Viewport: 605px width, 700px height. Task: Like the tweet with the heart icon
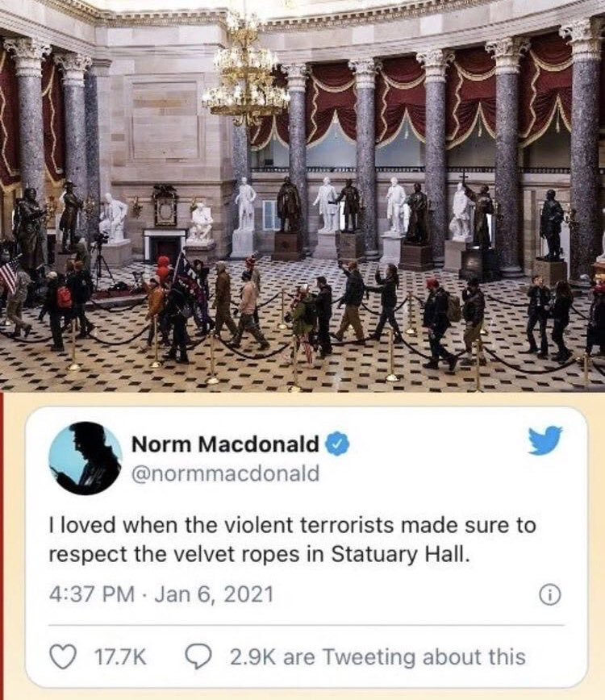62,657
